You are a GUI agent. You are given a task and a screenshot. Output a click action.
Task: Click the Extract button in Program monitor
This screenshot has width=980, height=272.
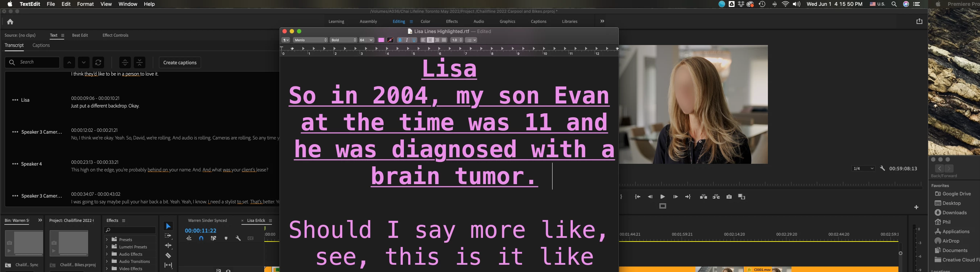[716, 197]
